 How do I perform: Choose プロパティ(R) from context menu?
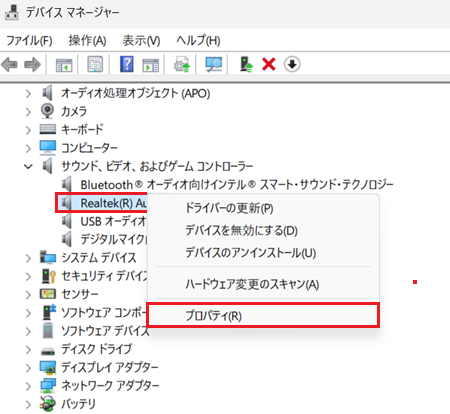click(263, 315)
